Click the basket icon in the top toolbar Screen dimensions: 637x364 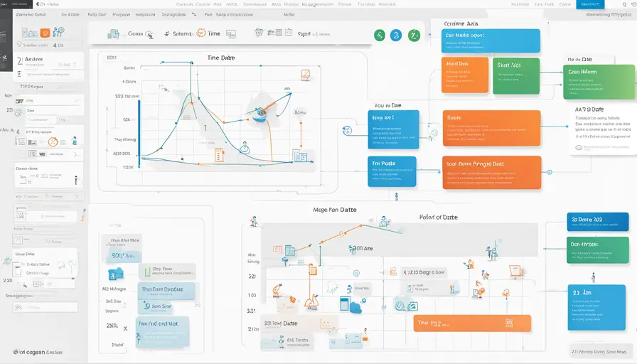coord(259,33)
